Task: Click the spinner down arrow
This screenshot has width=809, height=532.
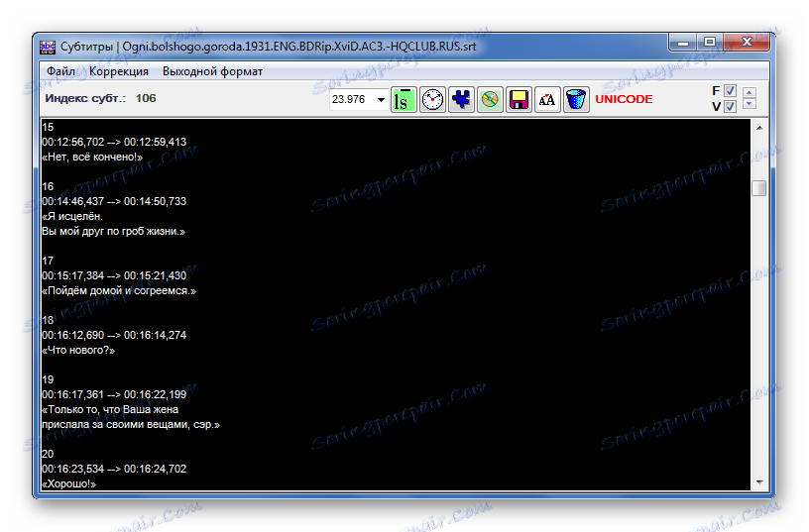Action: pyautogui.click(x=750, y=104)
